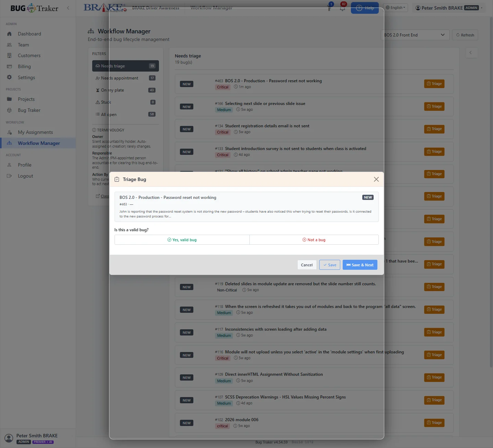
Task: Click the Bug Traker bug icon in sidebar
Action: click(x=9, y=110)
